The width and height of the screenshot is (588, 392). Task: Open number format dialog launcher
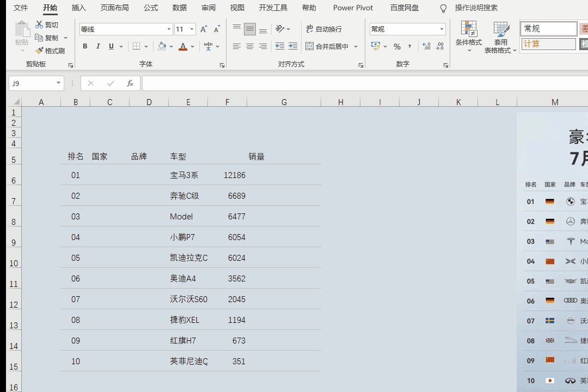click(445, 65)
